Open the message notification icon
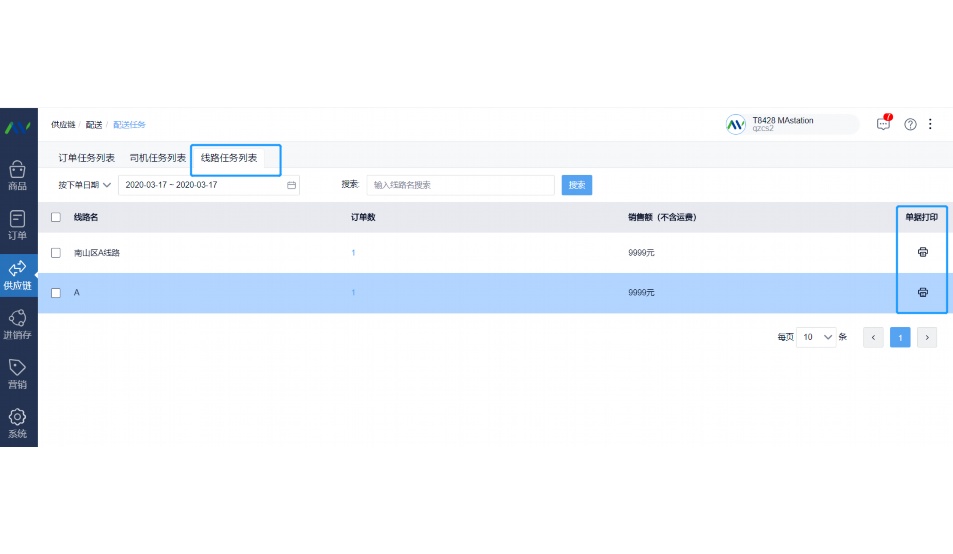The height and width of the screenshot is (554, 953). coord(883,124)
